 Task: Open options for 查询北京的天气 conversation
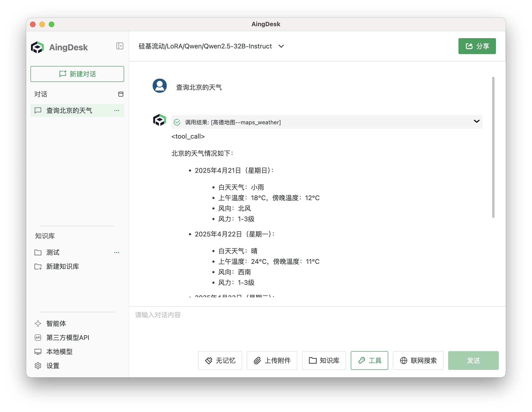tap(116, 110)
